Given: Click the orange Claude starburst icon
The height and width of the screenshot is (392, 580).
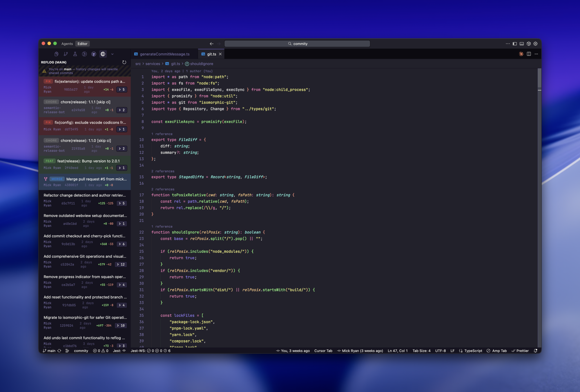Looking at the screenshot, I should [x=521, y=54].
